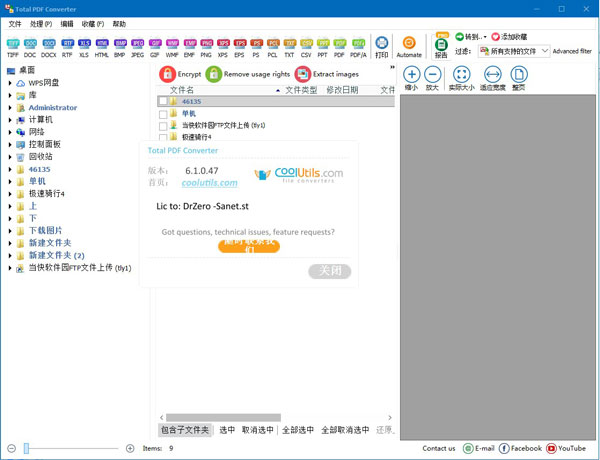Select EPS conversion icon
Viewport: 600px width, 460px height.
240,47
